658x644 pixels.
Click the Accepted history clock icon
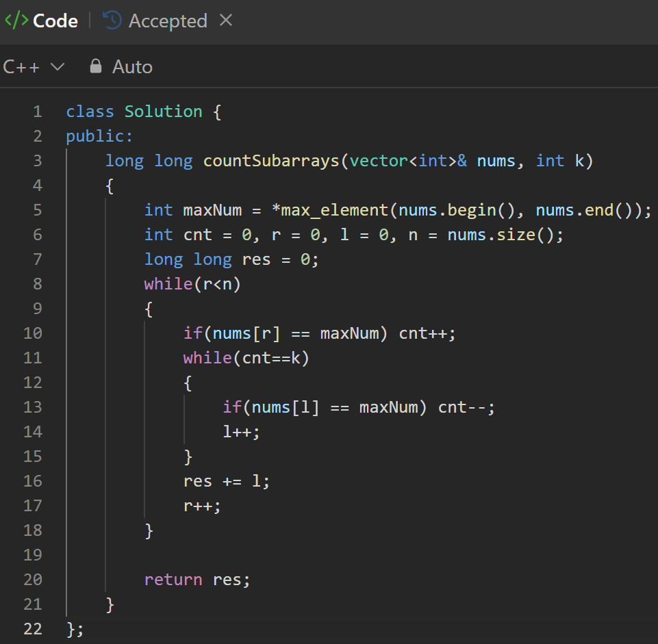pos(112,21)
